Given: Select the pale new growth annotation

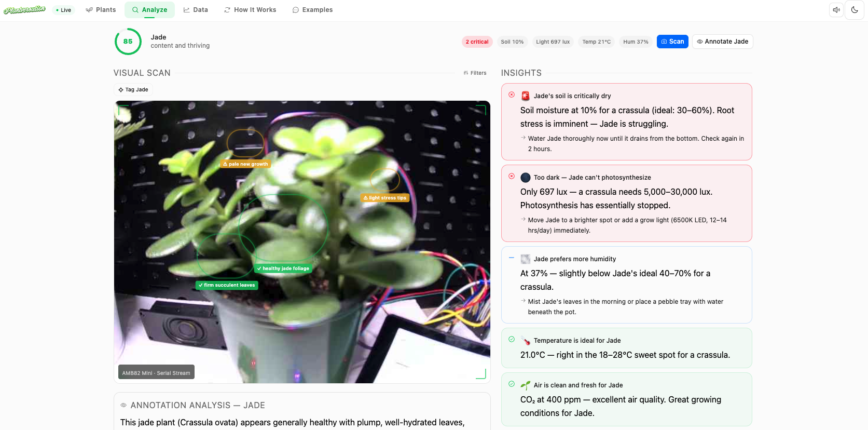Looking at the screenshot, I should click(245, 164).
